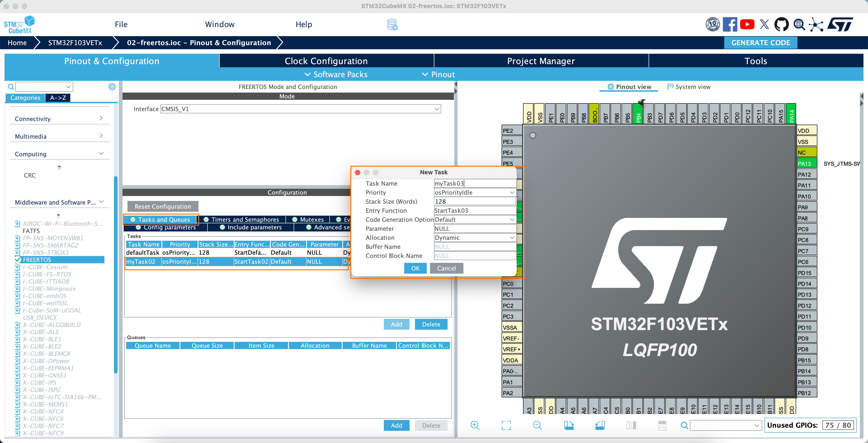The width and height of the screenshot is (868, 443).
Task: Switch to A->Z sorting toggle
Action: tap(58, 98)
